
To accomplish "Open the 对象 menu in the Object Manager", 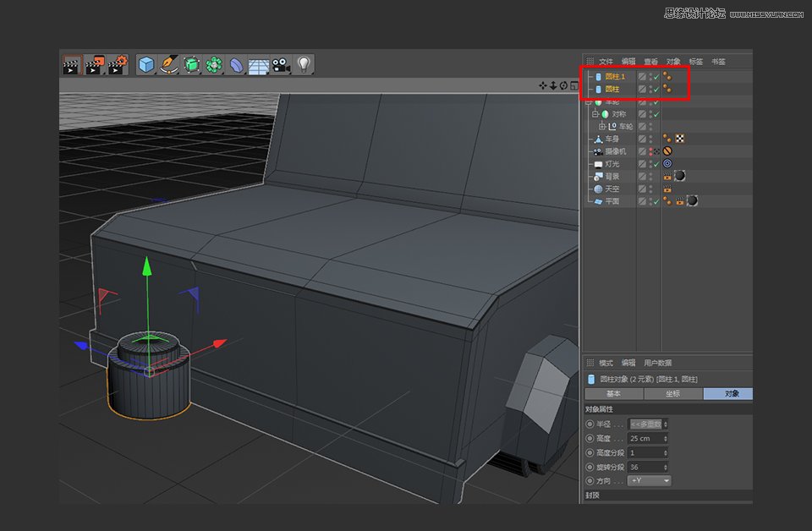I will coord(673,62).
